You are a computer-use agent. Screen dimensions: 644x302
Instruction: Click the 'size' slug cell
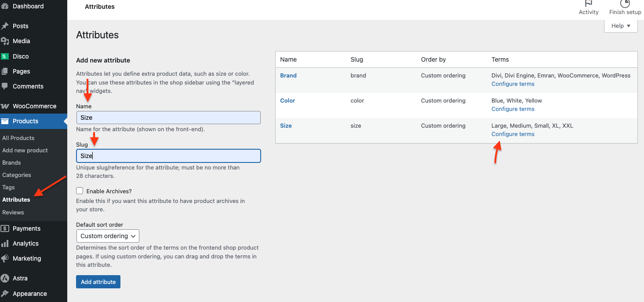click(x=356, y=125)
